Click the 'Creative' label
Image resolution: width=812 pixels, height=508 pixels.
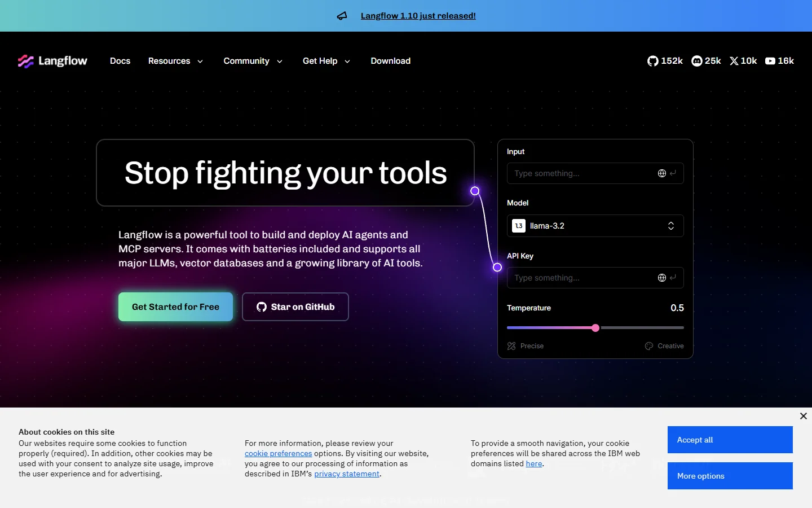pos(670,346)
